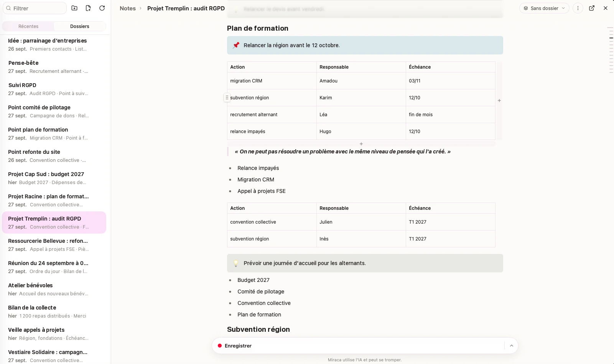The width and height of the screenshot is (614, 364).
Task: Open the note Idée : parrainage d'entreprises
Action: point(54,44)
